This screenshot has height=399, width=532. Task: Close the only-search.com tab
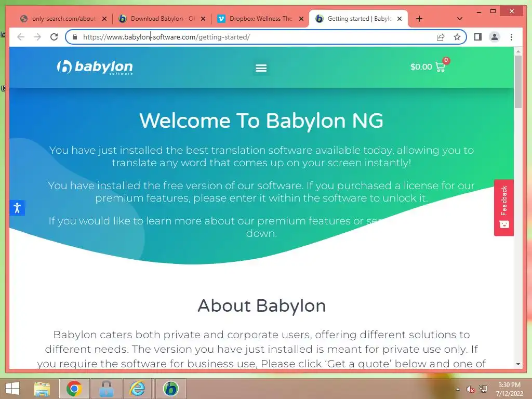coord(104,19)
